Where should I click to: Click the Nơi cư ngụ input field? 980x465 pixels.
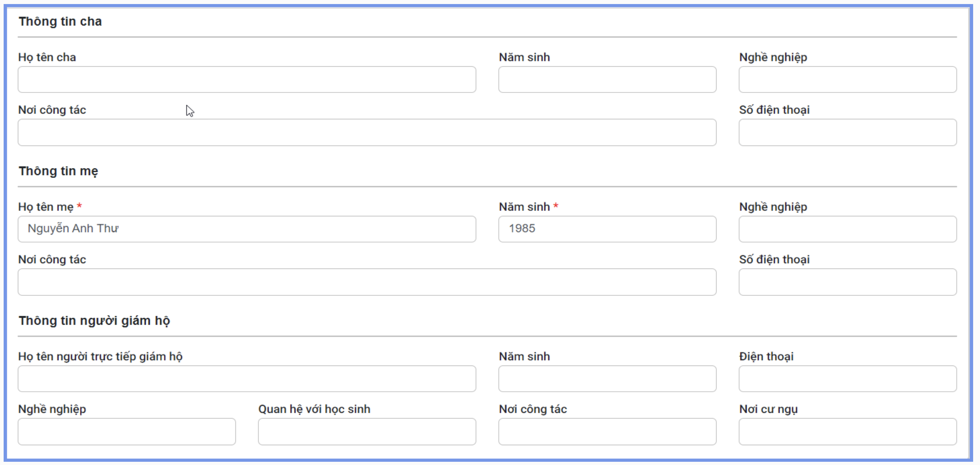pyautogui.click(x=848, y=431)
